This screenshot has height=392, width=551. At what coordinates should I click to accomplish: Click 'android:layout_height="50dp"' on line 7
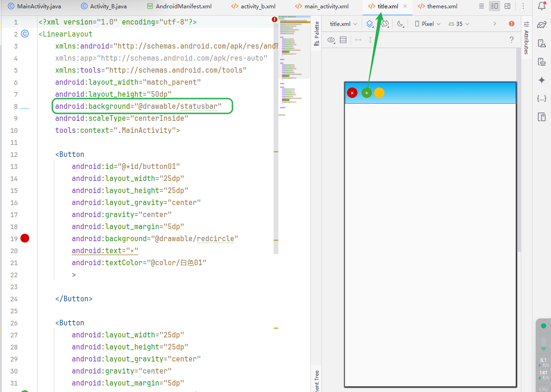point(113,94)
